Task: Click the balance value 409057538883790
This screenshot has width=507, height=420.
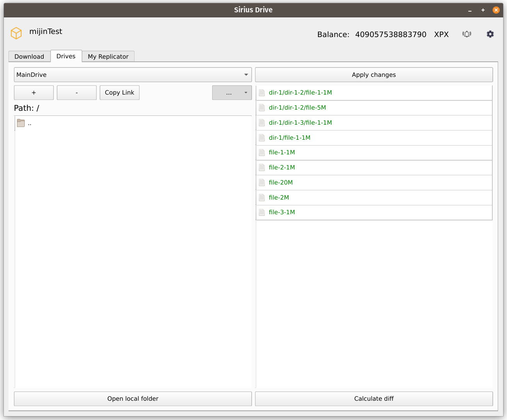Action: click(391, 34)
